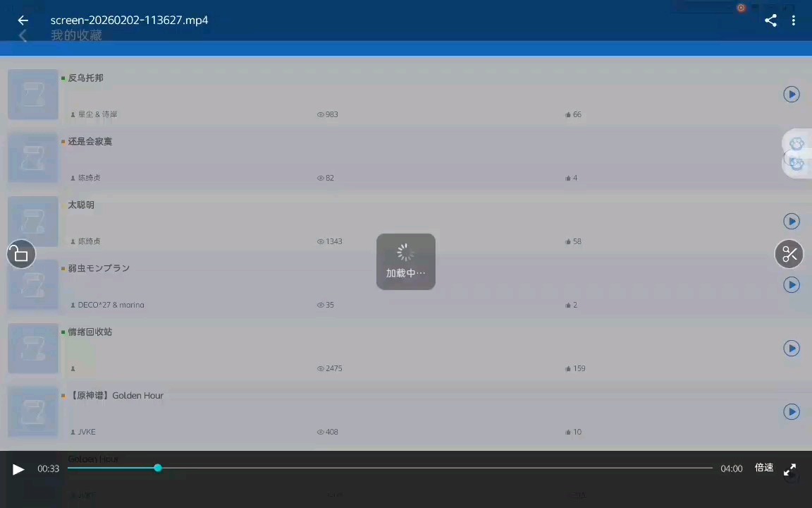The image size is (812, 508).
Task: Share the video using the share icon
Action: [770, 20]
